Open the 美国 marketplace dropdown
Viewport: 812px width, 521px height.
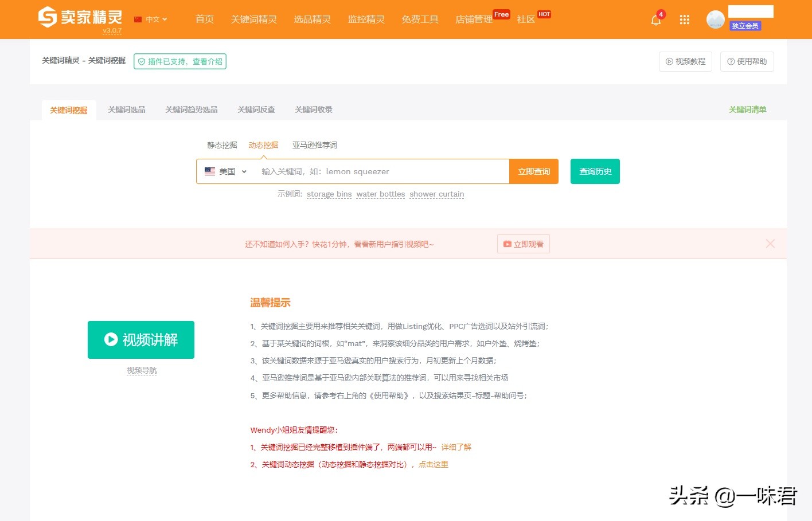pyautogui.click(x=226, y=171)
